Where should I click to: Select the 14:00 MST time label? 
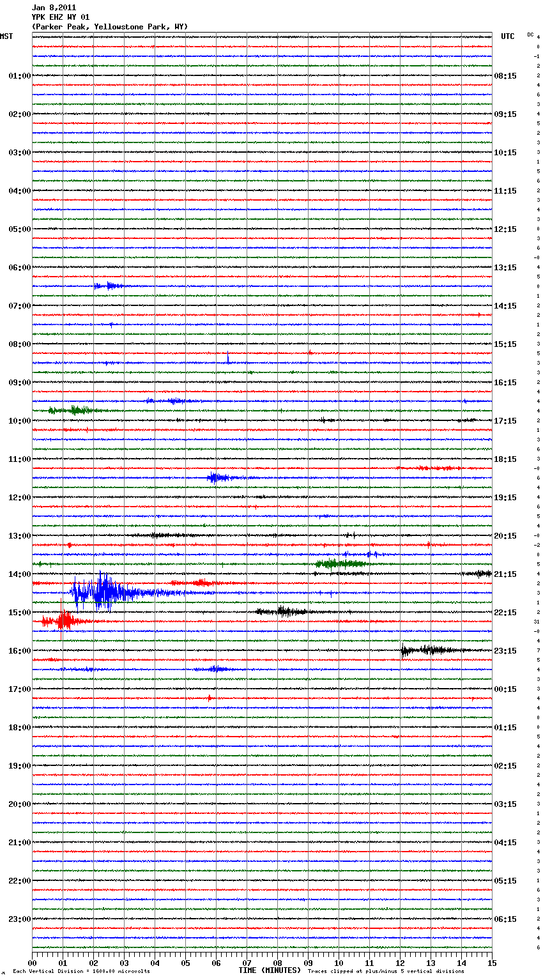pos(20,574)
